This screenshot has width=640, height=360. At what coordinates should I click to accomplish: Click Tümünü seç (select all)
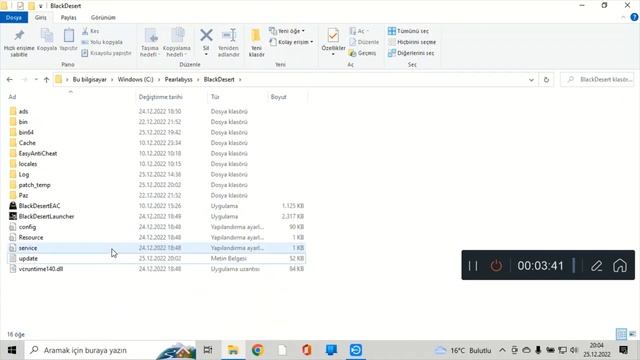click(x=408, y=31)
